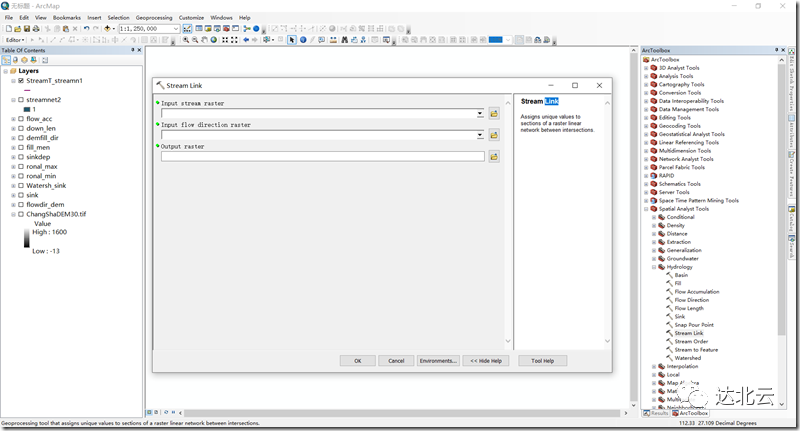Image resolution: width=800 pixels, height=431 pixels.
Task: Enable the Watersh_sink layer
Action: 21,186
